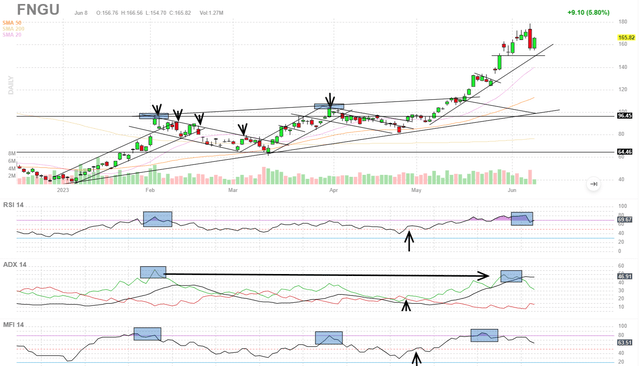Click the O:156.76 open price value

107,13
